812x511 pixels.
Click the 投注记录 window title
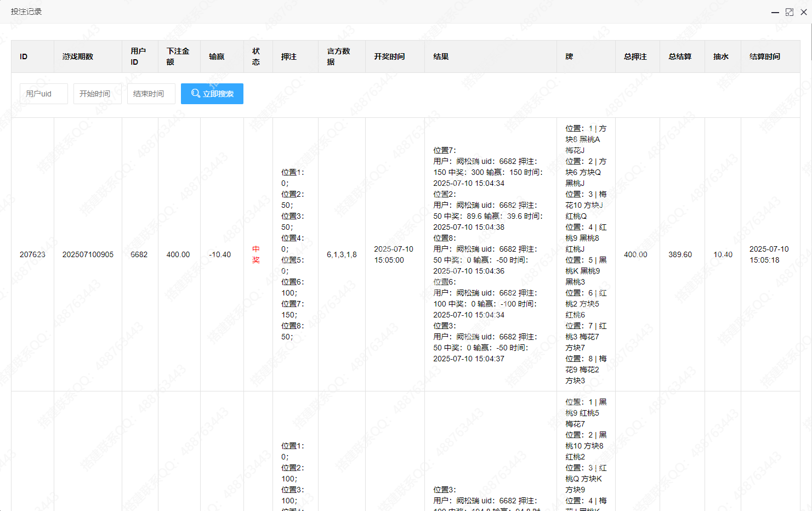pos(26,12)
